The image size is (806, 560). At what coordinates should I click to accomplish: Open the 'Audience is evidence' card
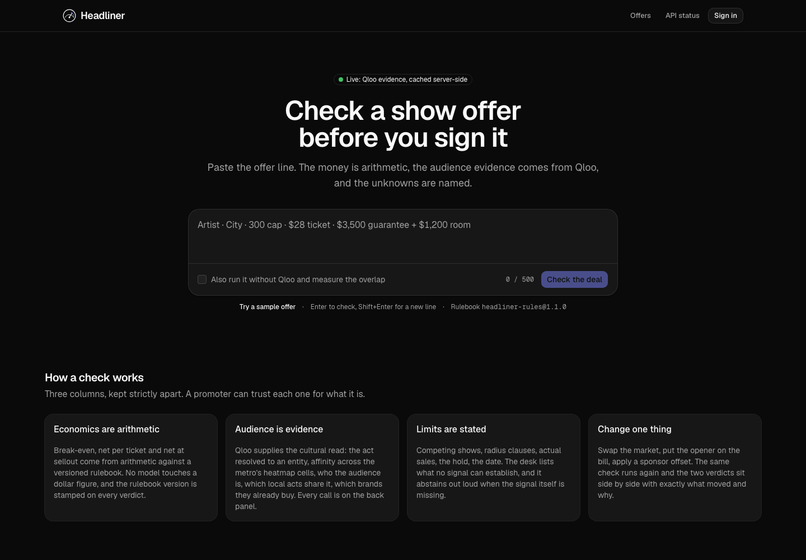click(x=312, y=467)
